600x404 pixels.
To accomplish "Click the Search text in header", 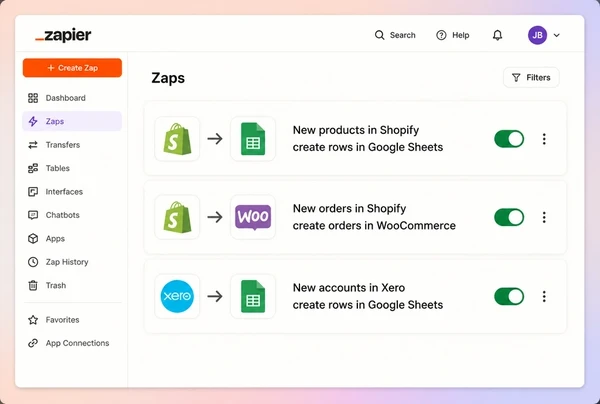I will [403, 35].
